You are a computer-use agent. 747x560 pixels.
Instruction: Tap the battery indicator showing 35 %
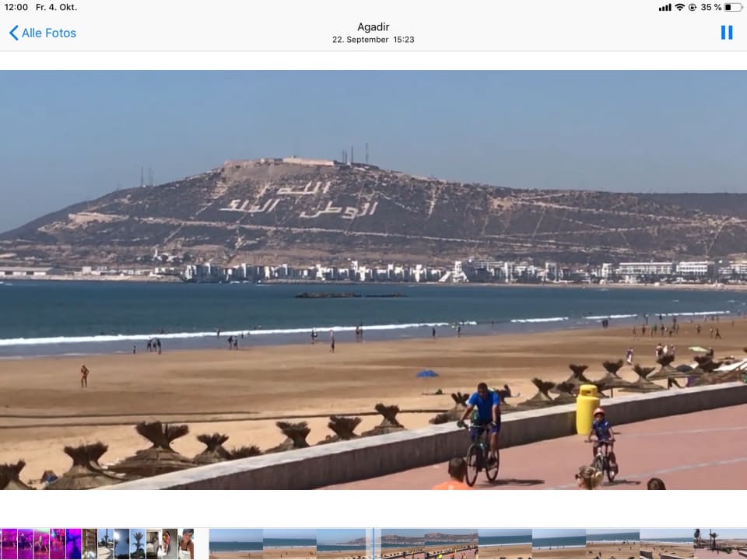[721, 8]
